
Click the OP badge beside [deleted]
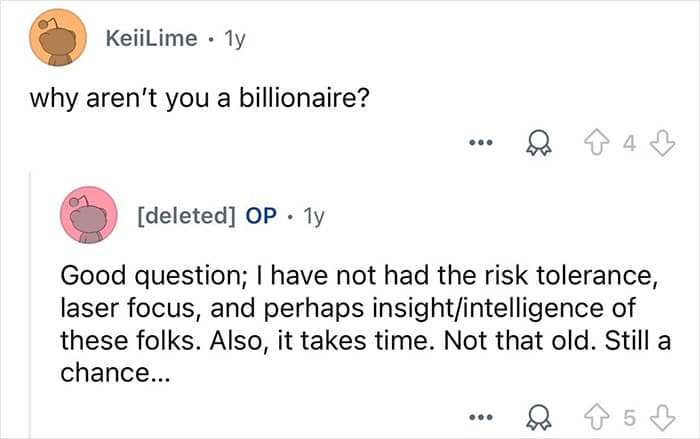(x=261, y=215)
